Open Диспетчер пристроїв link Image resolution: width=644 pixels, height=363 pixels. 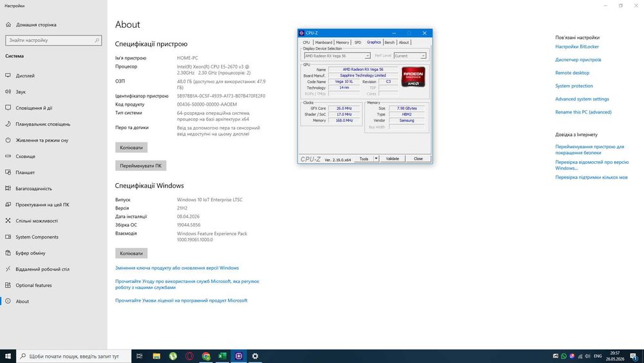578,59
